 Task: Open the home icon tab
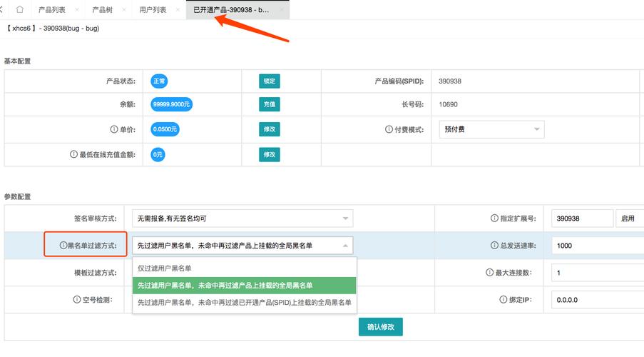(19, 9)
